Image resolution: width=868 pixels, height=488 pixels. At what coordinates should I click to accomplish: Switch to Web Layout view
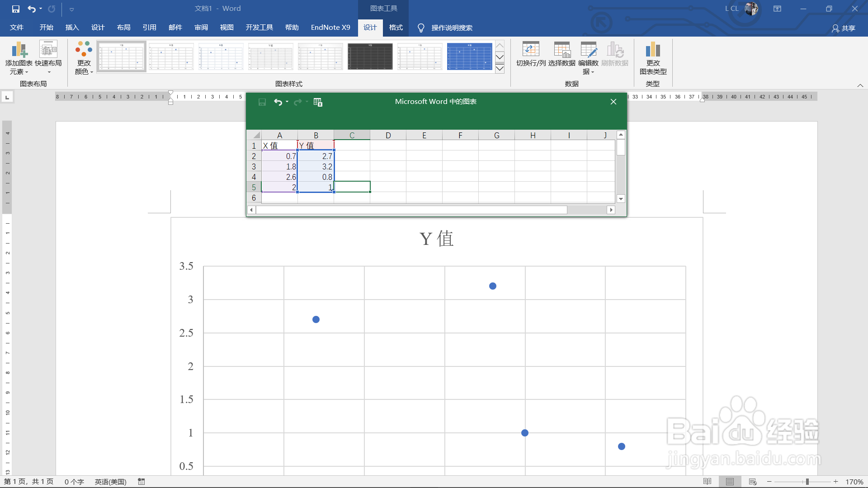click(753, 482)
